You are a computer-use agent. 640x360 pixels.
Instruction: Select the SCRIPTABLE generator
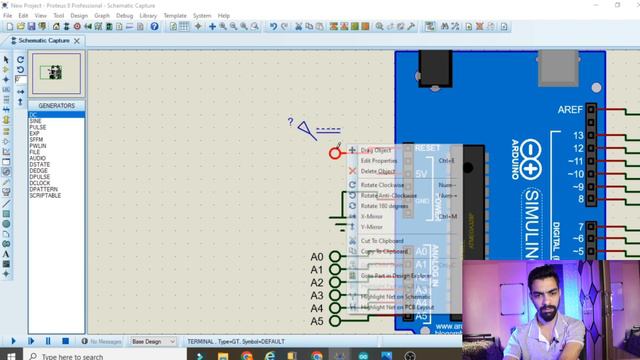[45, 196]
